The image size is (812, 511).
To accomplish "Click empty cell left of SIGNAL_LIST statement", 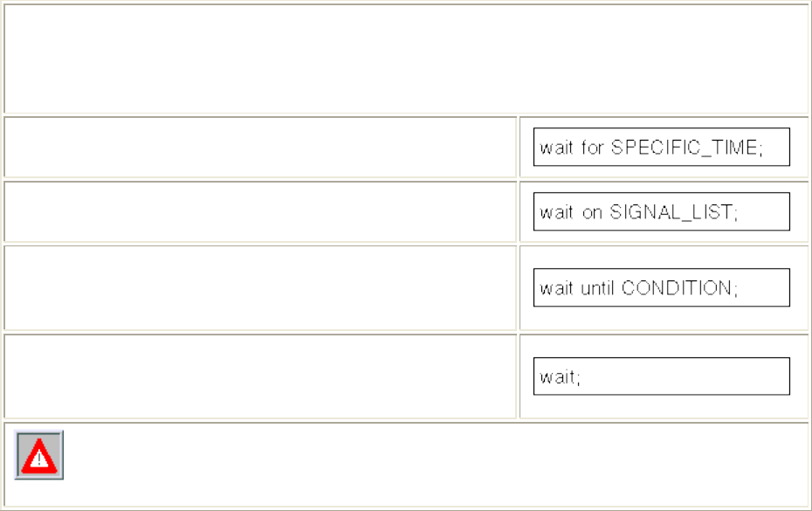I will coord(260,211).
